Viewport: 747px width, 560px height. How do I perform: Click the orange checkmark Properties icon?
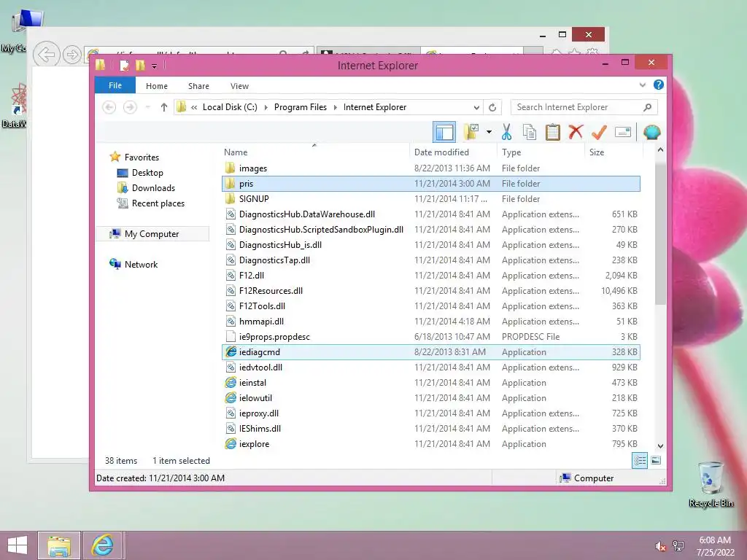(599, 132)
